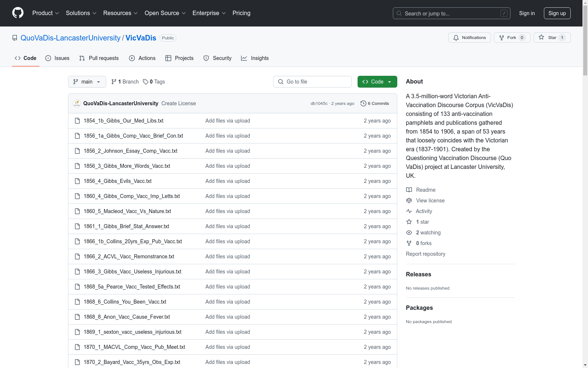Viewport: 588px width, 368px height.
Task: Go to the GitHub homepage logo
Action: coord(18,13)
